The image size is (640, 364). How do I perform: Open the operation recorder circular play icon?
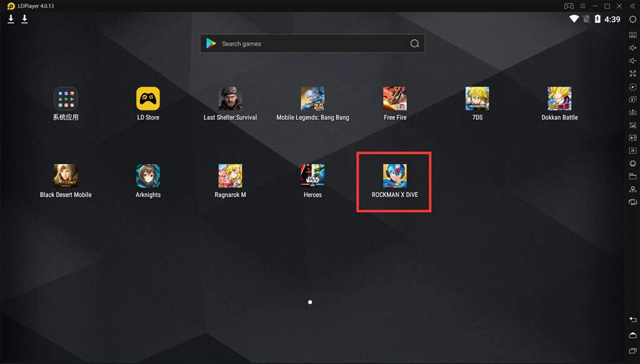coord(632,87)
